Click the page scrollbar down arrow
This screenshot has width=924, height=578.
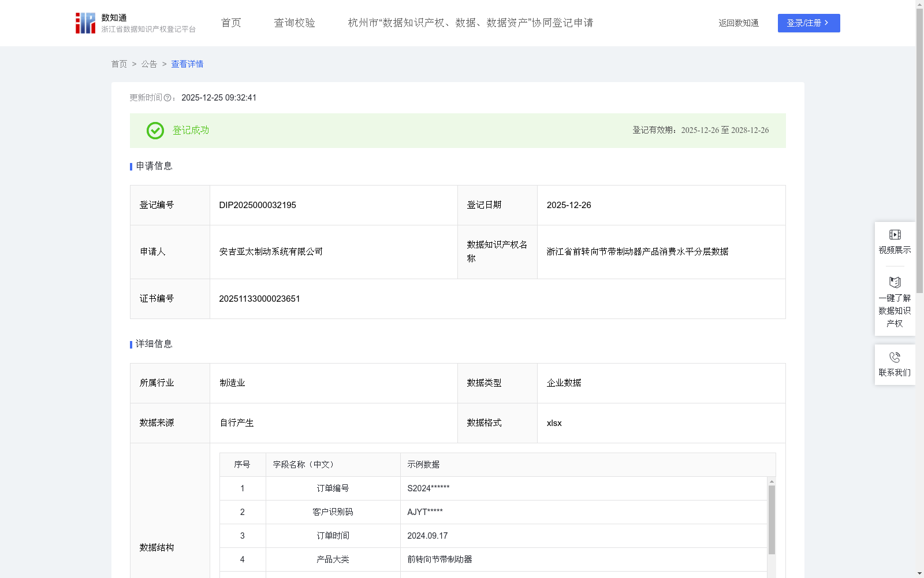919,574
